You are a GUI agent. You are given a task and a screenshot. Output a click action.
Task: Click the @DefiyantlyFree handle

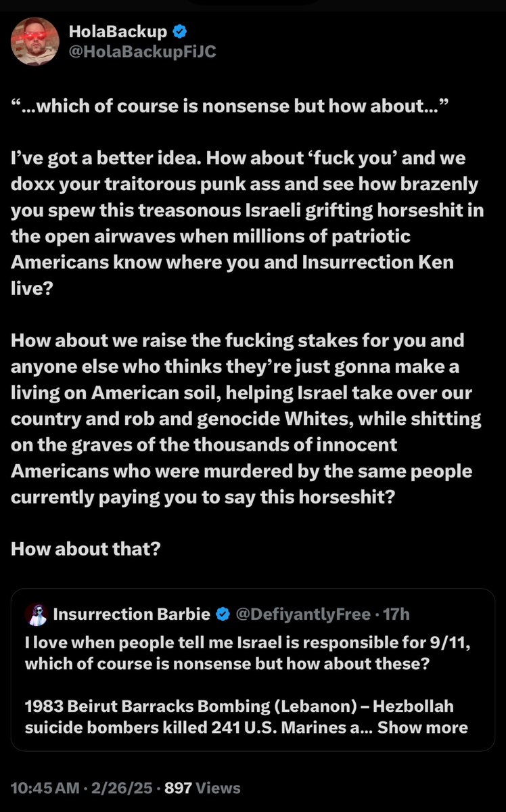[x=302, y=614]
